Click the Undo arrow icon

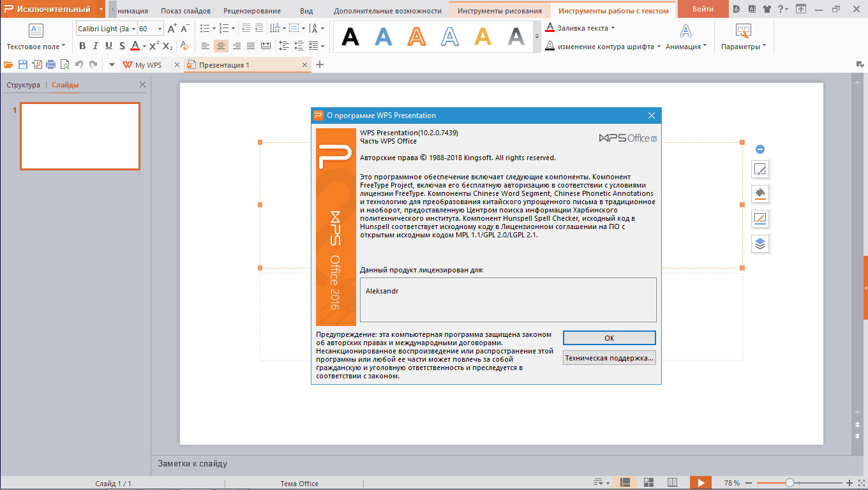tap(79, 64)
